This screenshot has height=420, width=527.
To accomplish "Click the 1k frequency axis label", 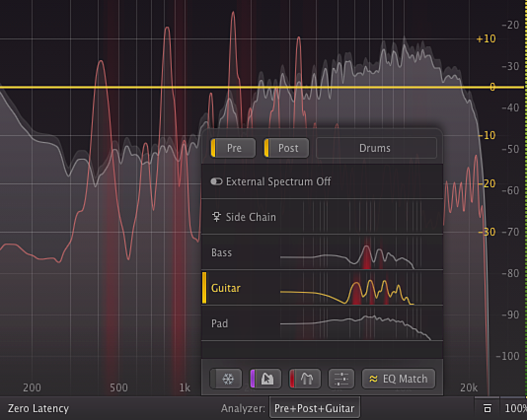I will tap(185, 388).
